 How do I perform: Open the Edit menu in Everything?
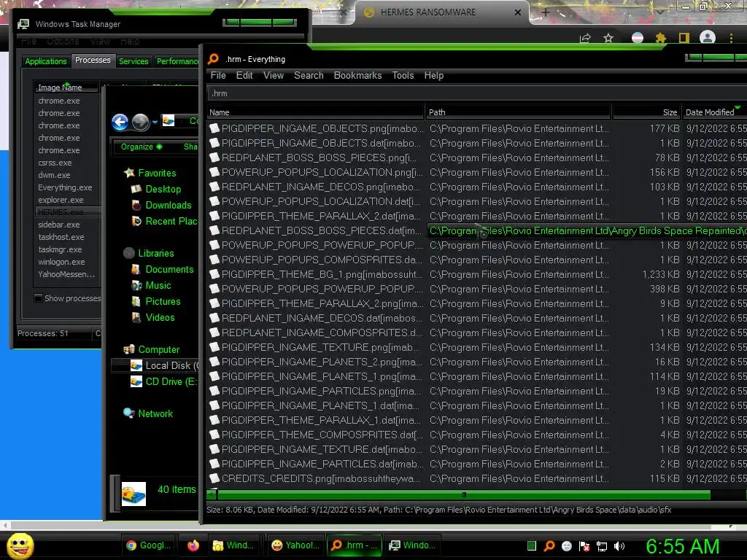244,75
